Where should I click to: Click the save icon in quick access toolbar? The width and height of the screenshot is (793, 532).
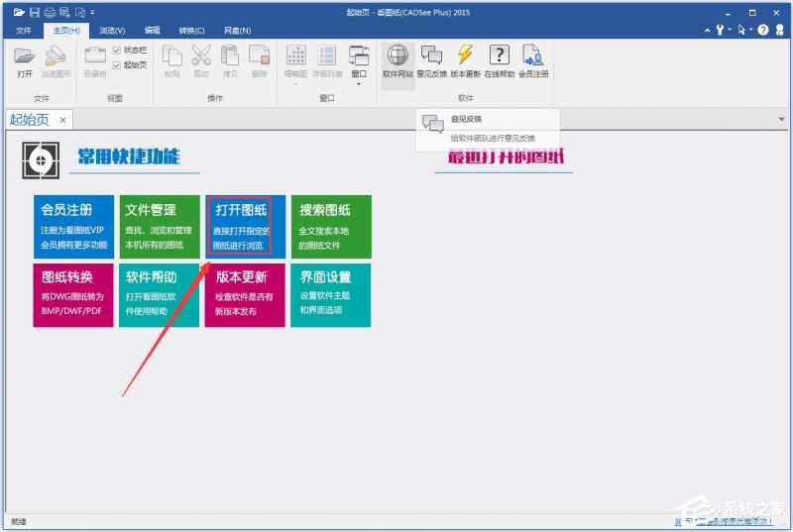(x=34, y=12)
